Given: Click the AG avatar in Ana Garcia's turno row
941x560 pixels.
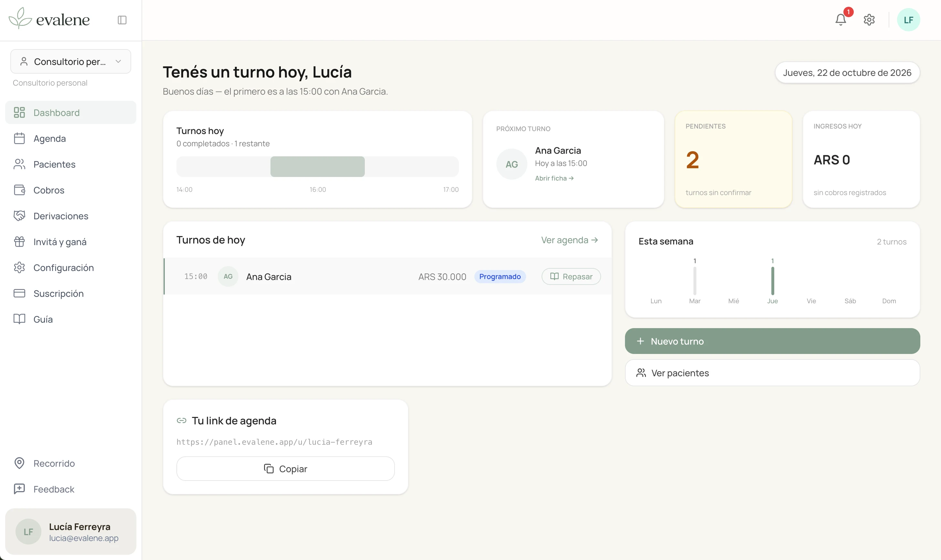Looking at the screenshot, I should tap(228, 276).
